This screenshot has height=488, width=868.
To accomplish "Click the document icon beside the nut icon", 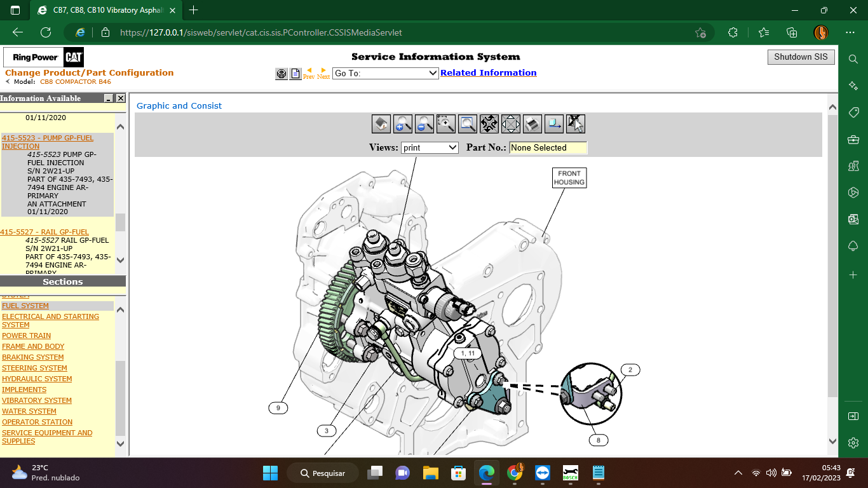I will pos(295,73).
